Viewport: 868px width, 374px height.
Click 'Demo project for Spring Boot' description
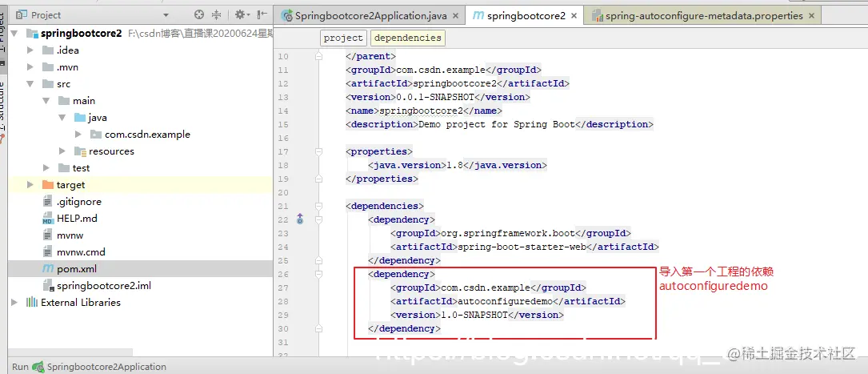pos(497,124)
